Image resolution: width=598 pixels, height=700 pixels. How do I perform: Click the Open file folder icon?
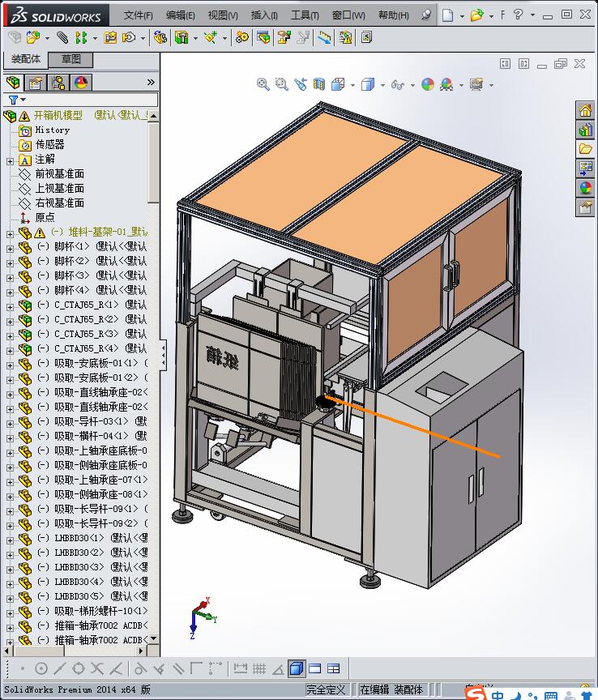click(x=476, y=15)
